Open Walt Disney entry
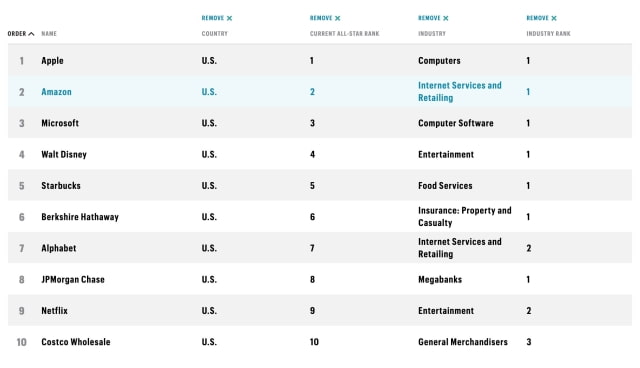The image size is (640, 368). pyautogui.click(x=64, y=155)
